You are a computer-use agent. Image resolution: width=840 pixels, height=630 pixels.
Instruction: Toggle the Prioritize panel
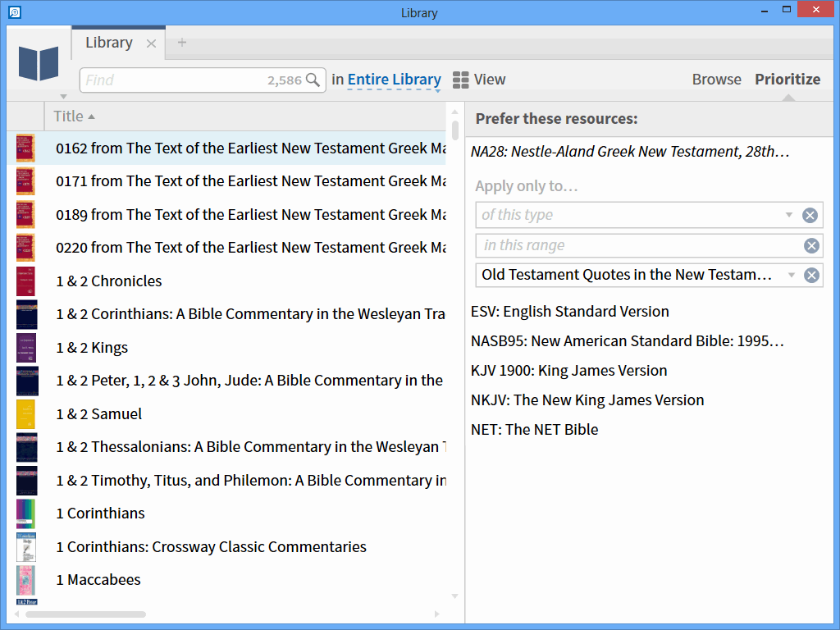point(787,80)
